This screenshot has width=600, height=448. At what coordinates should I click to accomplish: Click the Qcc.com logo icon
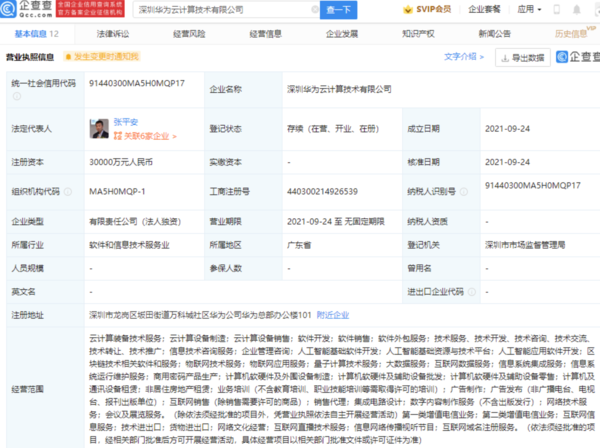click(x=8, y=8)
